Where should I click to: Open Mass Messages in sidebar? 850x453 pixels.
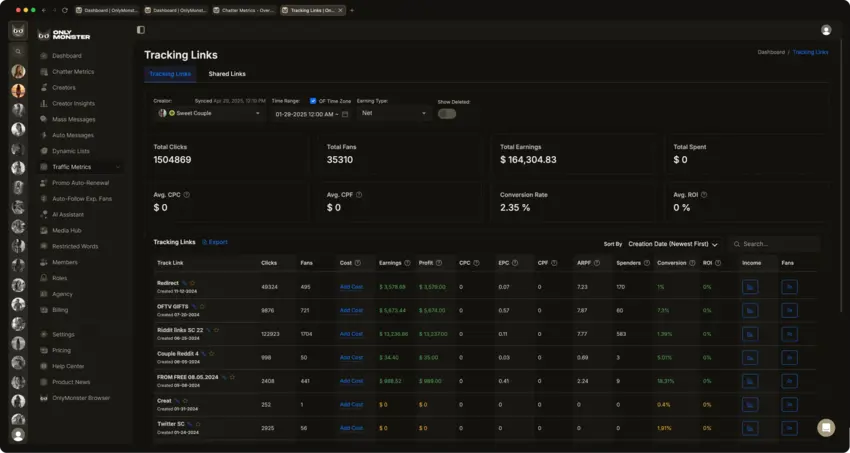(73, 119)
